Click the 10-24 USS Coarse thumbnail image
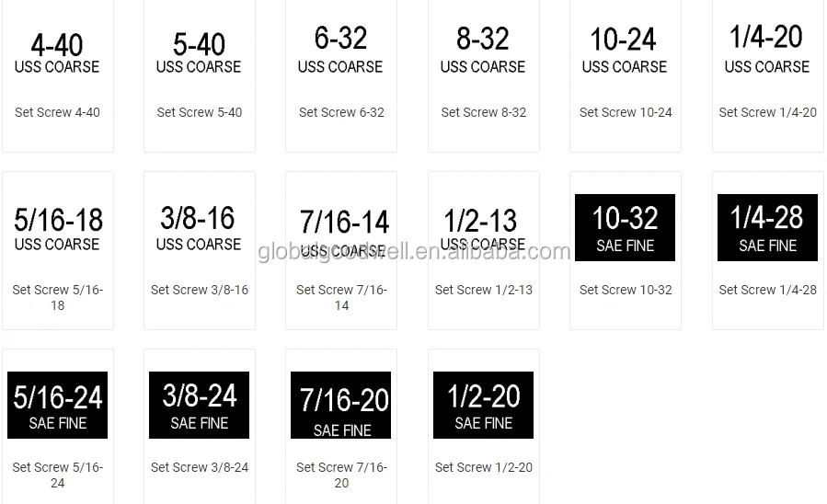827x504 pixels. [625, 52]
